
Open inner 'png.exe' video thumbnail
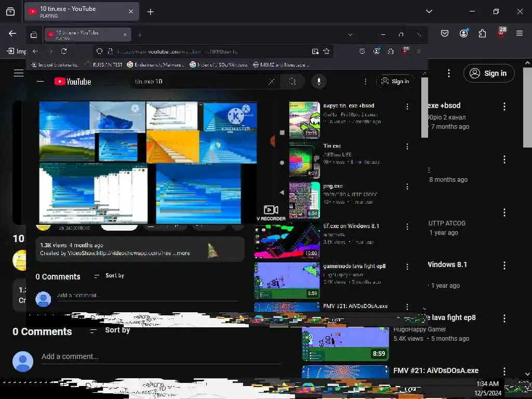pyautogui.click(x=304, y=201)
